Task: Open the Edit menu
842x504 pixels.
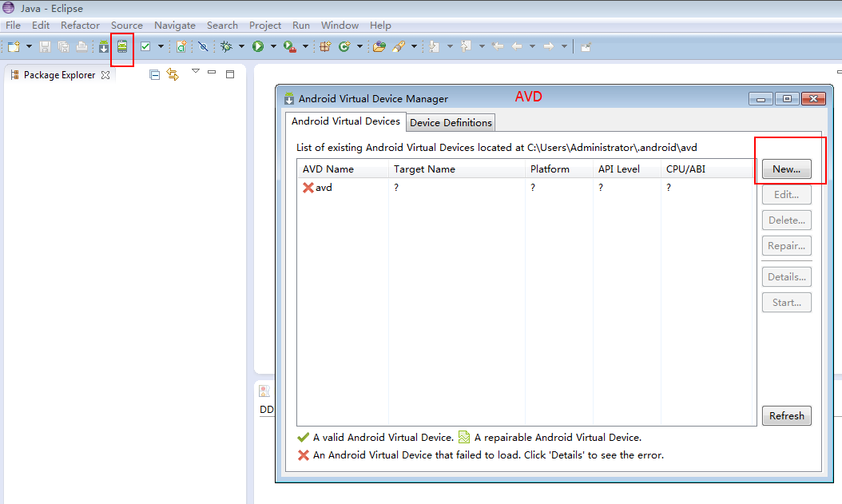Action: pos(40,26)
